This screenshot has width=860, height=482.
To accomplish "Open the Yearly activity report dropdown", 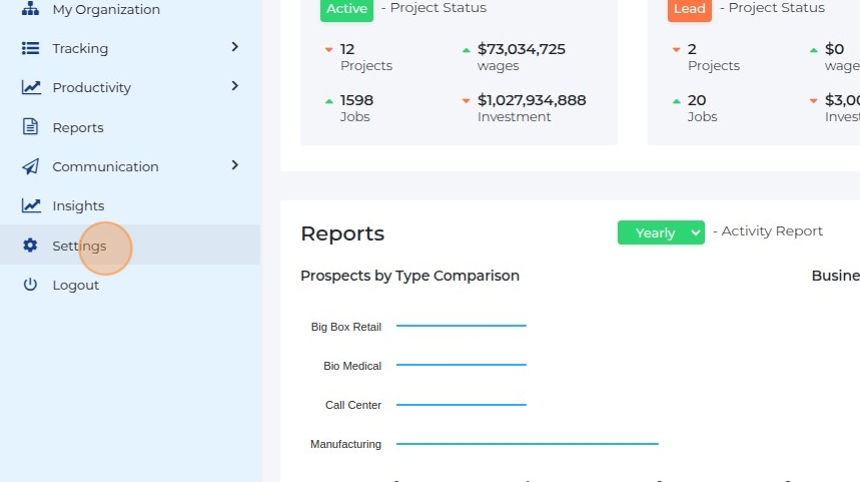I will (x=661, y=233).
